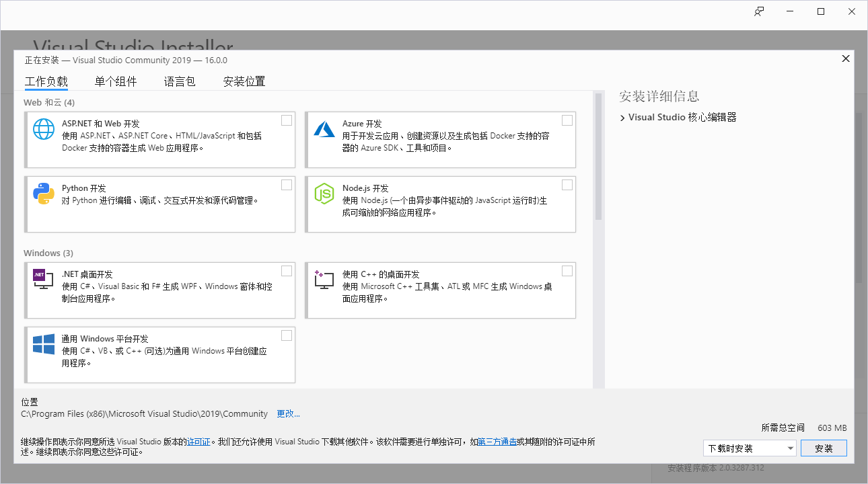The width and height of the screenshot is (868, 484).
Task: Check the Python 开发 workload checkbox
Action: pyautogui.click(x=287, y=185)
